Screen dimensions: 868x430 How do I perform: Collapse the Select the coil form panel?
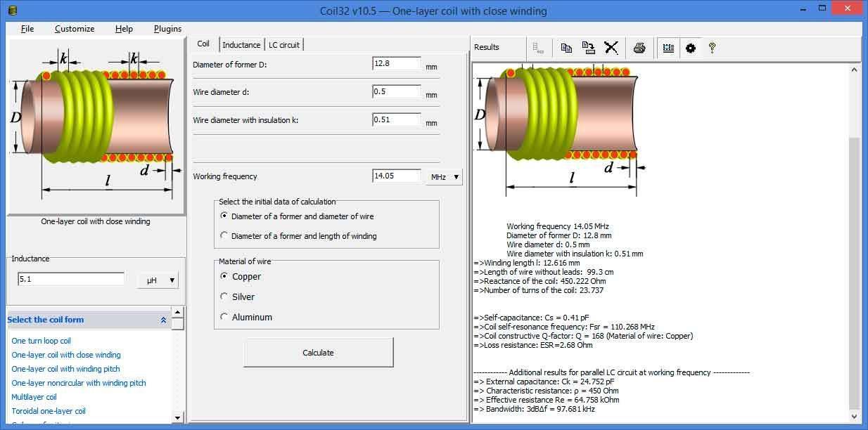click(164, 320)
